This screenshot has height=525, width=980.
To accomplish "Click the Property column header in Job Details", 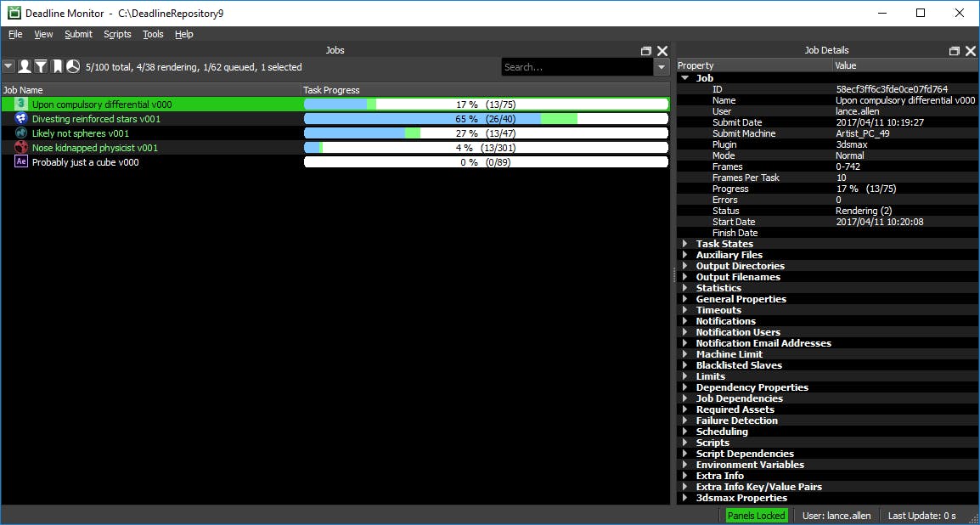I will (x=754, y=65).
